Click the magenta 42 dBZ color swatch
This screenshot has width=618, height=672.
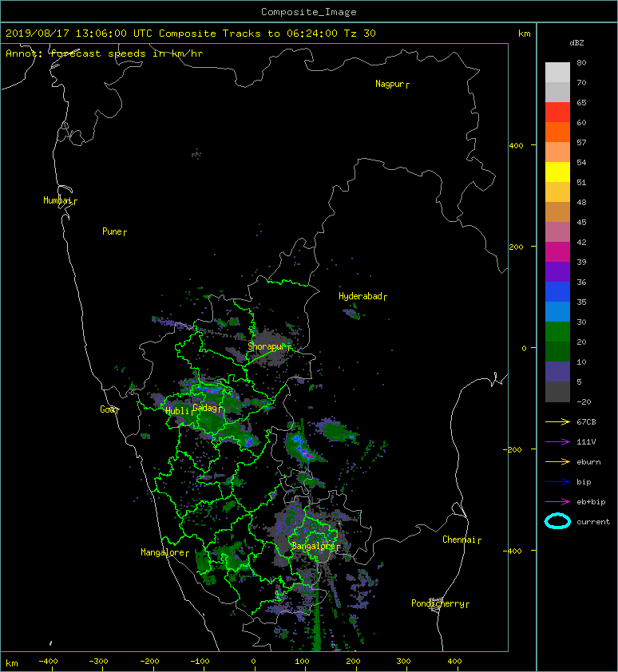[557, 251]
